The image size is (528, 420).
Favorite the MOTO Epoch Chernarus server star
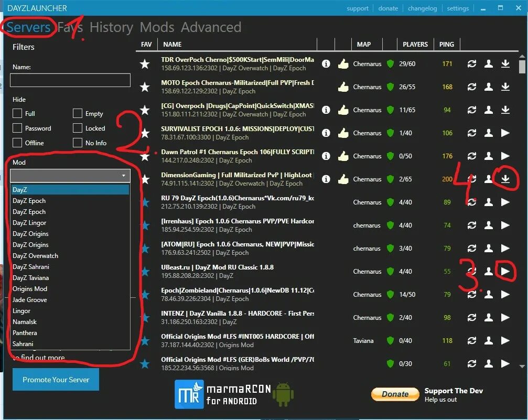point(145,87)
